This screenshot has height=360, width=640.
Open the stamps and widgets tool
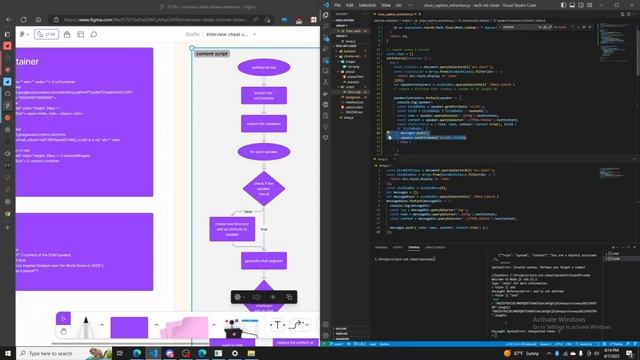(241, 328)
